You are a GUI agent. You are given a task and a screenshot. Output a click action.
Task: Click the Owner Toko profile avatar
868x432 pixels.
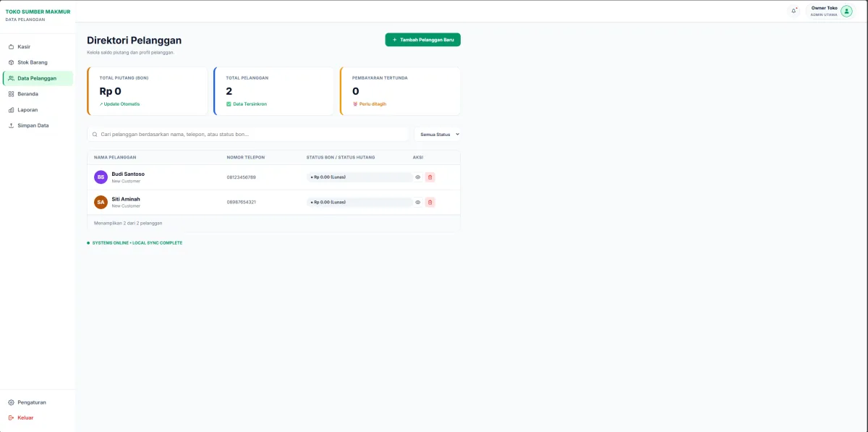coord(846,11)
